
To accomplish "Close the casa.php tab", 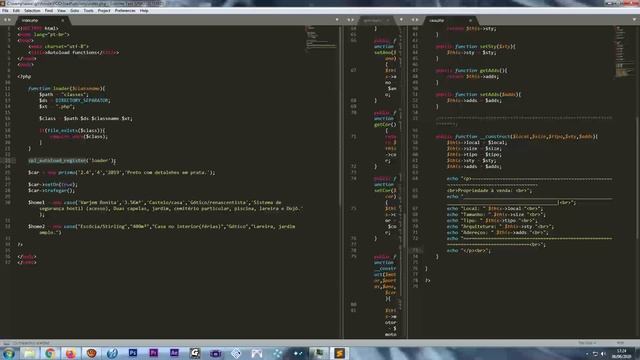I will [x=470, y=20].
